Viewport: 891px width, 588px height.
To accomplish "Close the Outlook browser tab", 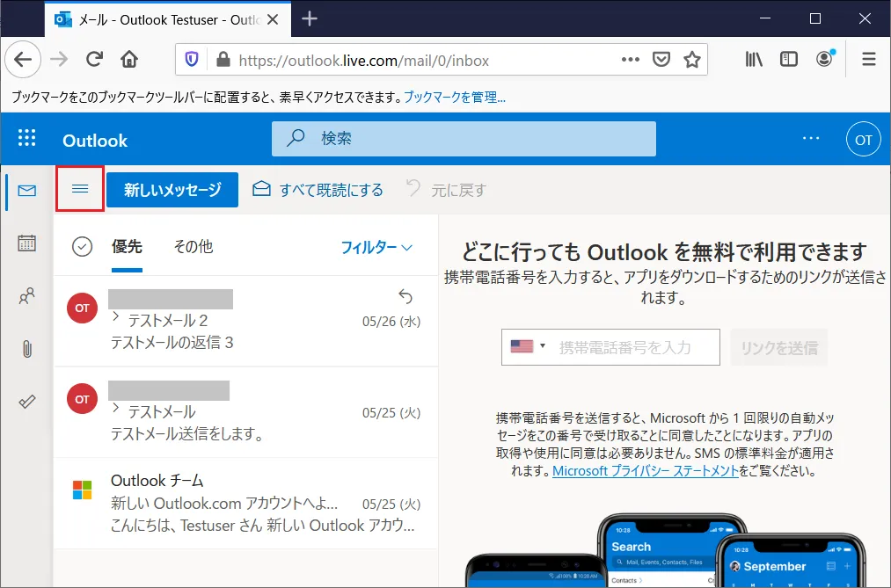I will pyautogui.click(x=273, y=19).
